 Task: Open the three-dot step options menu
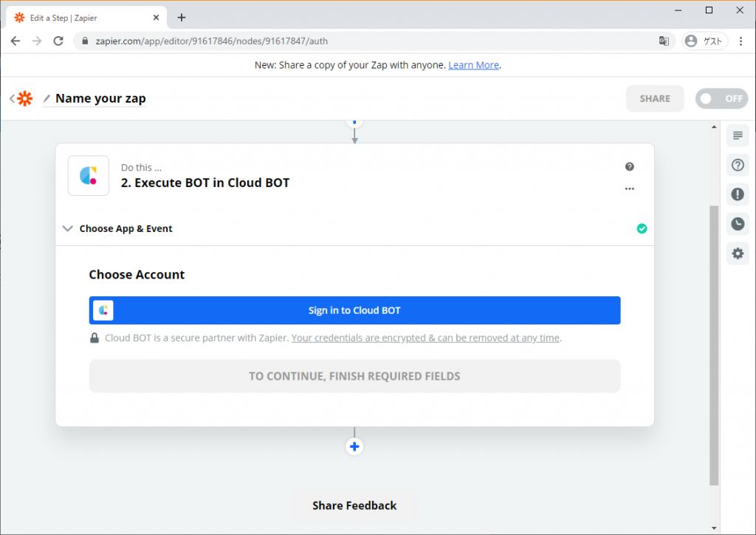pyautogui.click(x=629, y=188)
